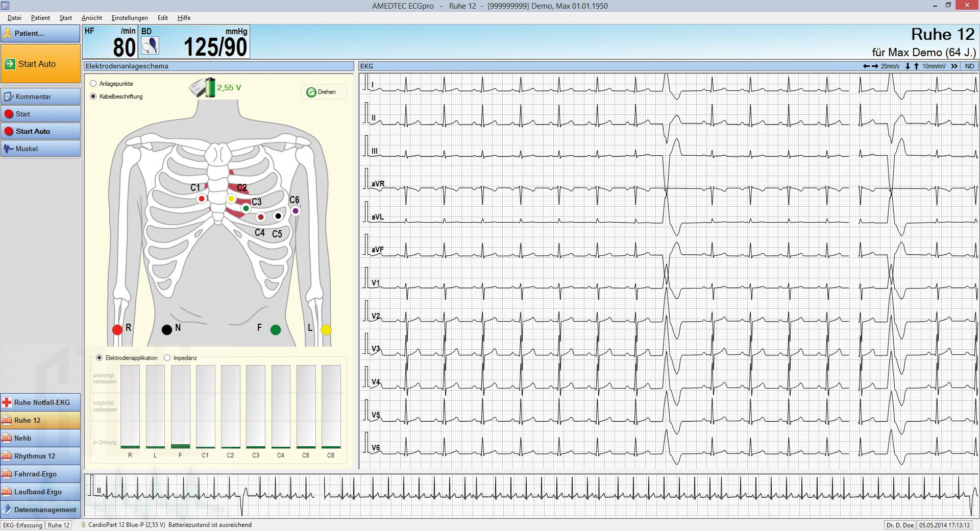Click the blood pressure cuff icon
Image resolution: width=980 pixels, height=531 pixels.
[150, 46]
